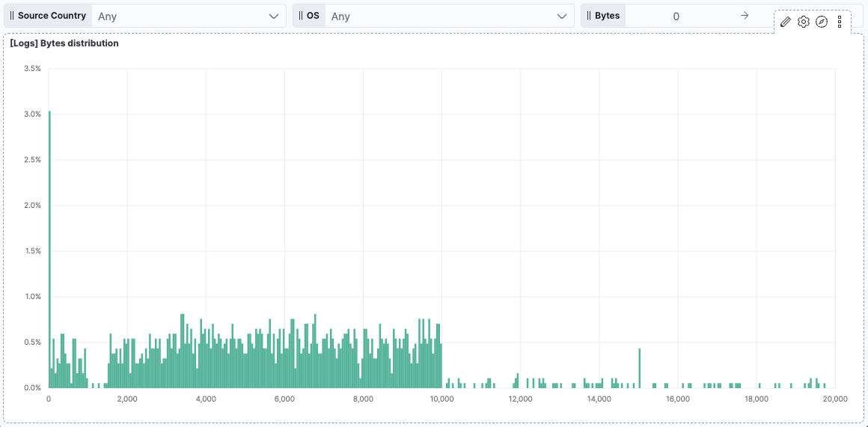Click the Source Country control label
Screen dimensions: 868x427
pyautogui.click(x=52, y=16)
